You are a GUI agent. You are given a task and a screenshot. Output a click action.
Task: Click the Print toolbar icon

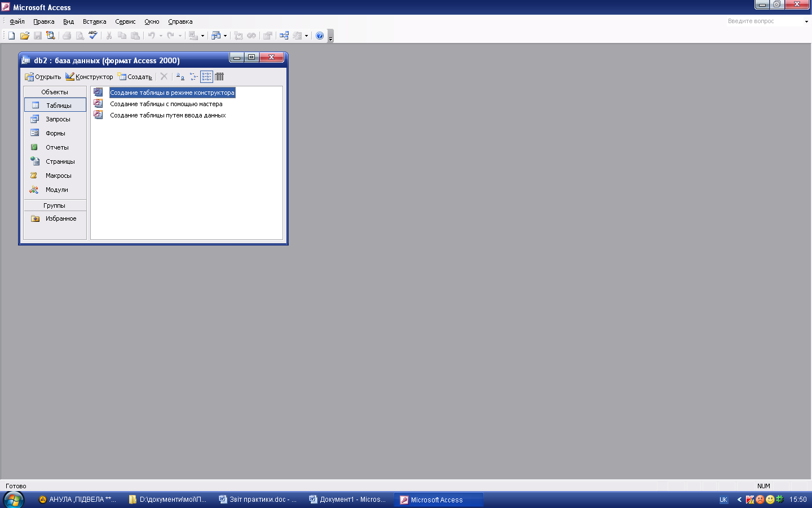point(67,36)
